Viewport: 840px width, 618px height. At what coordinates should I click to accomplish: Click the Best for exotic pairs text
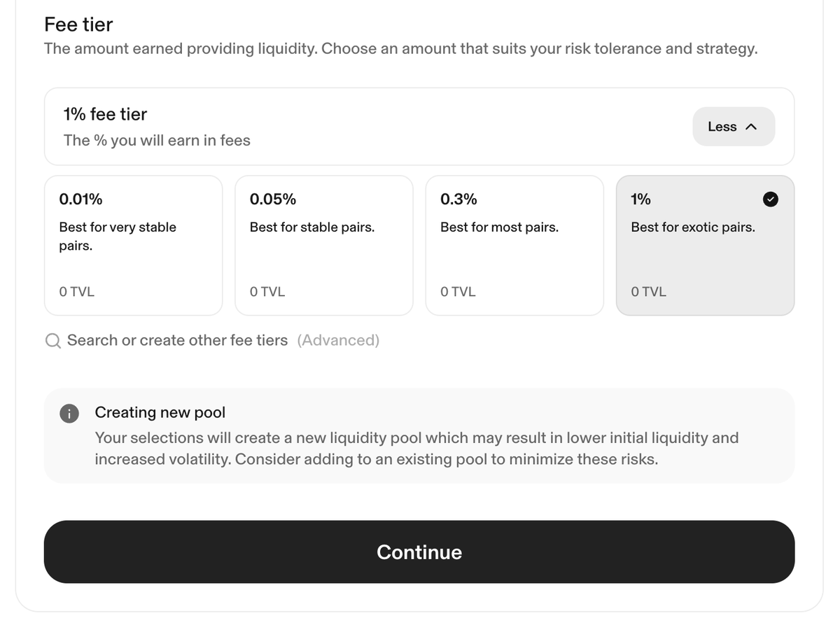click(692, 227)
